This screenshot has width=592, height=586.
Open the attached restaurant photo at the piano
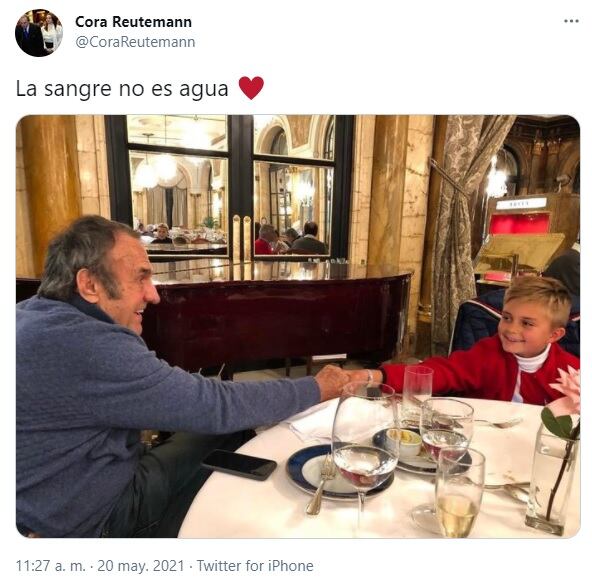point(298,326)
